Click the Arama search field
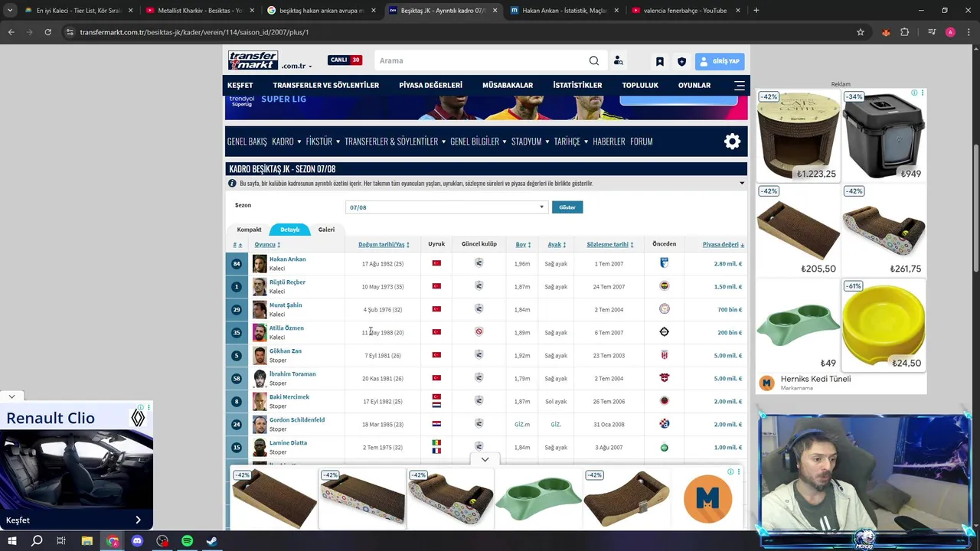This screenshot has width=980, height=551. pos(482,60)
